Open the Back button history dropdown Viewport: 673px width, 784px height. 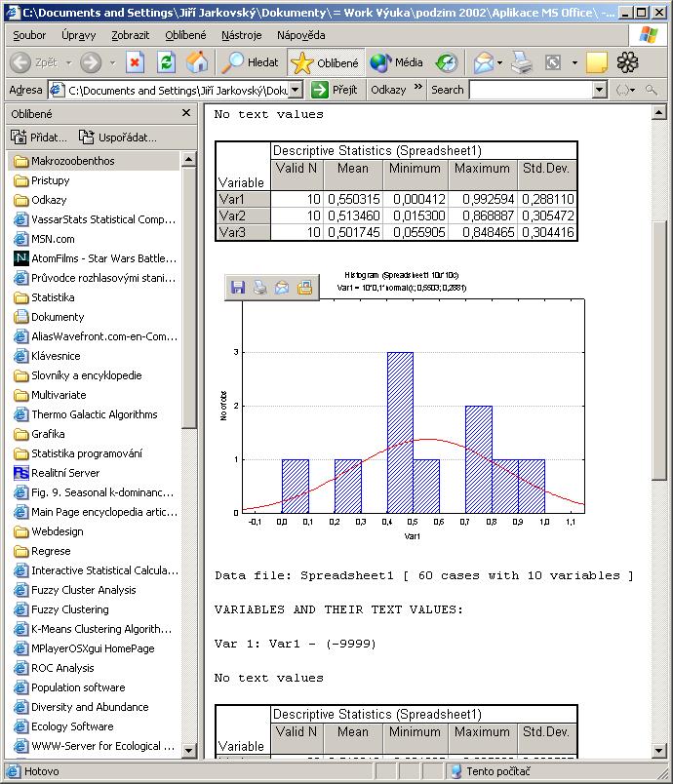coord(69,63)
